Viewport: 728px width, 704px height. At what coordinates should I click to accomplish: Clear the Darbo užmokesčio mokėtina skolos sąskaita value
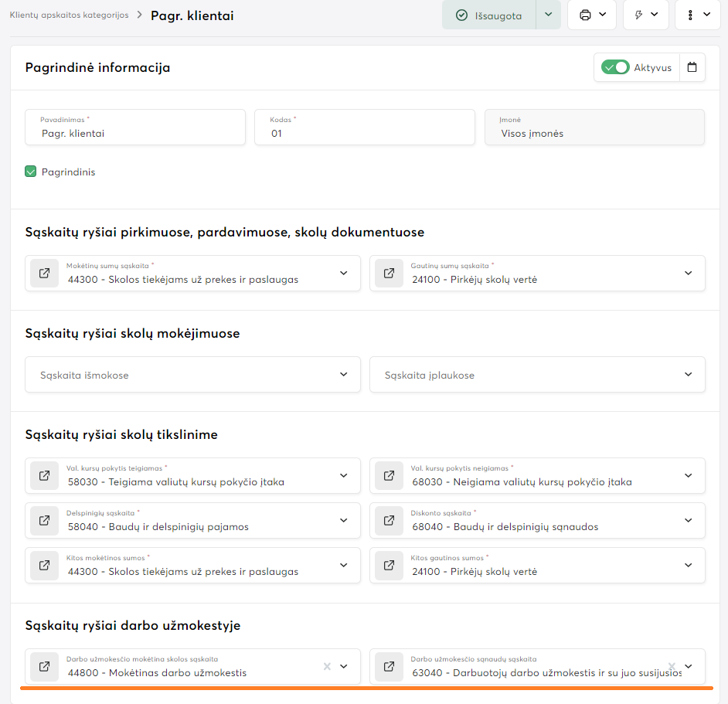coord(327,666)
